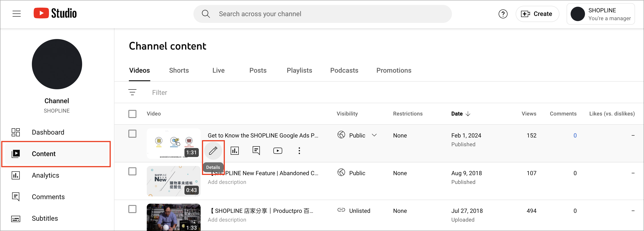644x231 pixels.
Task: Click the 'Aug 9, 2018' date cell
Action: point(467,173)
